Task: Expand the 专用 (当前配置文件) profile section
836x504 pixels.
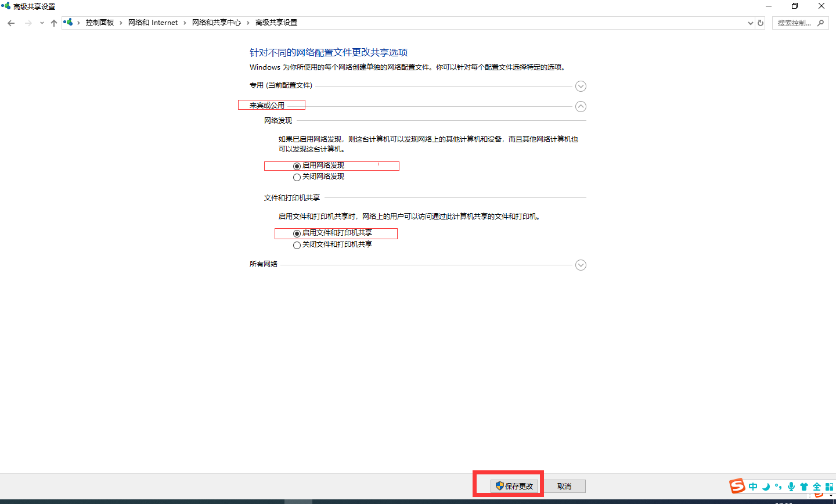Action: click(x=581, y=86)
